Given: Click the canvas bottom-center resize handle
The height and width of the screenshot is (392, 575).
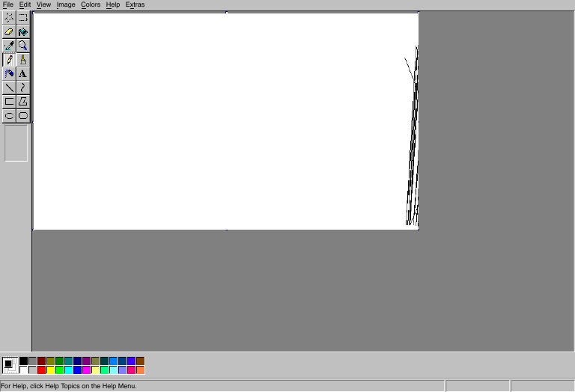Looking at the screenshot, I should coord(226,230).
